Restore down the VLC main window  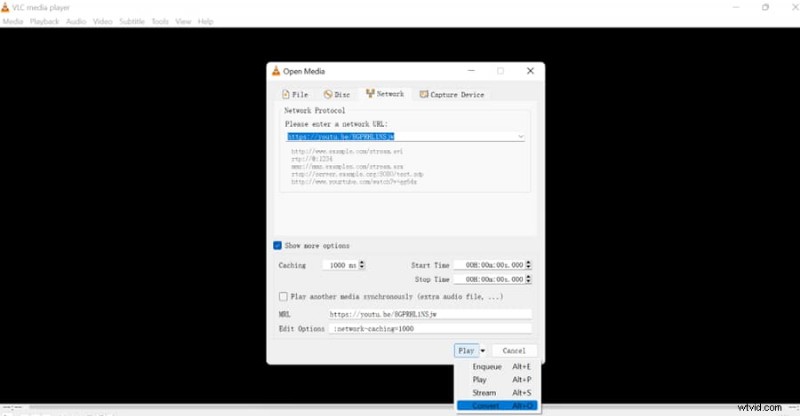pos(765,7)
